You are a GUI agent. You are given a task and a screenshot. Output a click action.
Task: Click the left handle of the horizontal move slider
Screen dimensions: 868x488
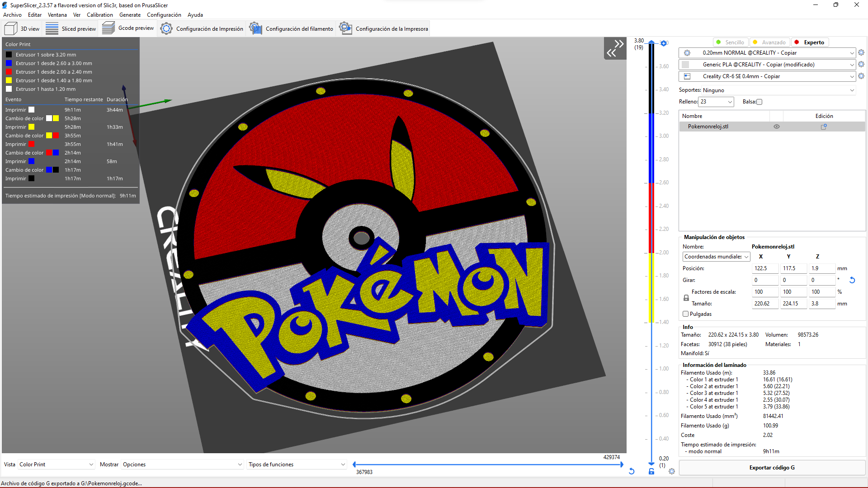[x=354, y=465]
